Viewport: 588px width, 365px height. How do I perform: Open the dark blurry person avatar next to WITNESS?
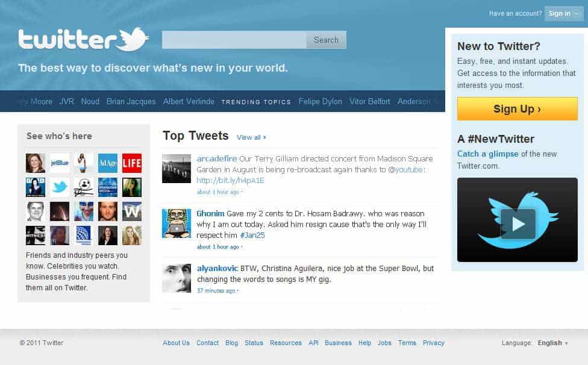pos(60,236)
